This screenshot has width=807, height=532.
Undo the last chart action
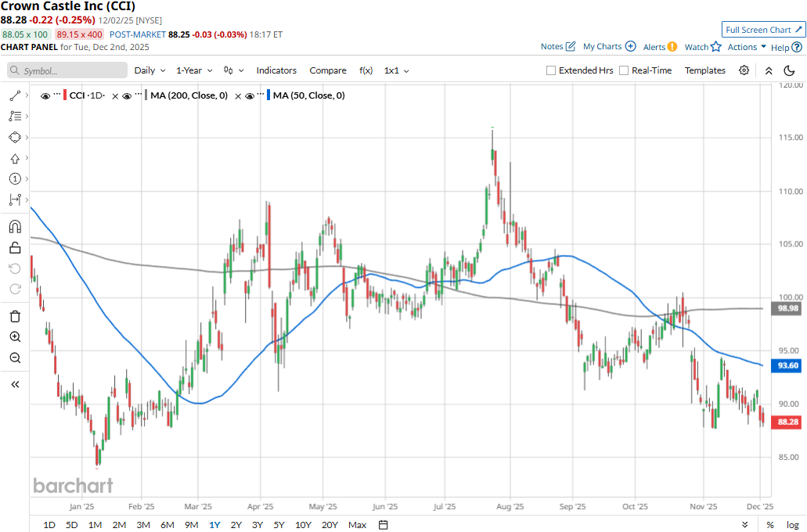[x=15, y=268]
